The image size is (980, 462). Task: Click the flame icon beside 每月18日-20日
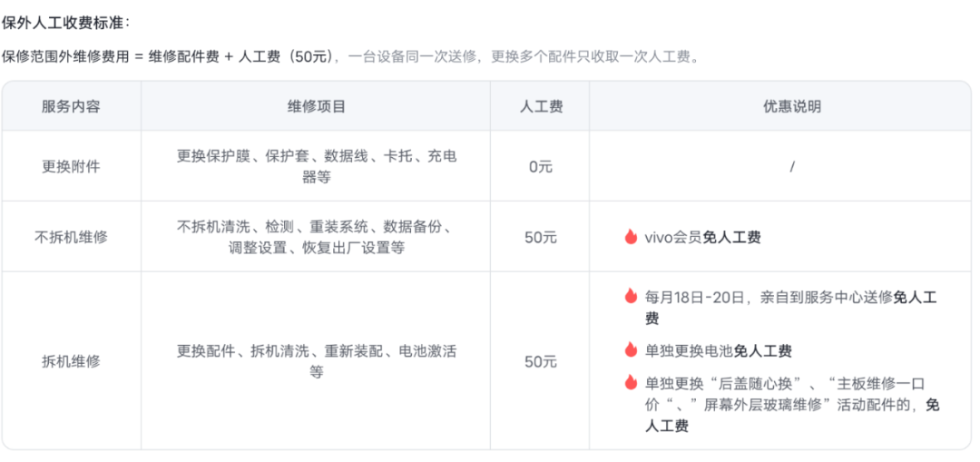click(x=631, y=296)
